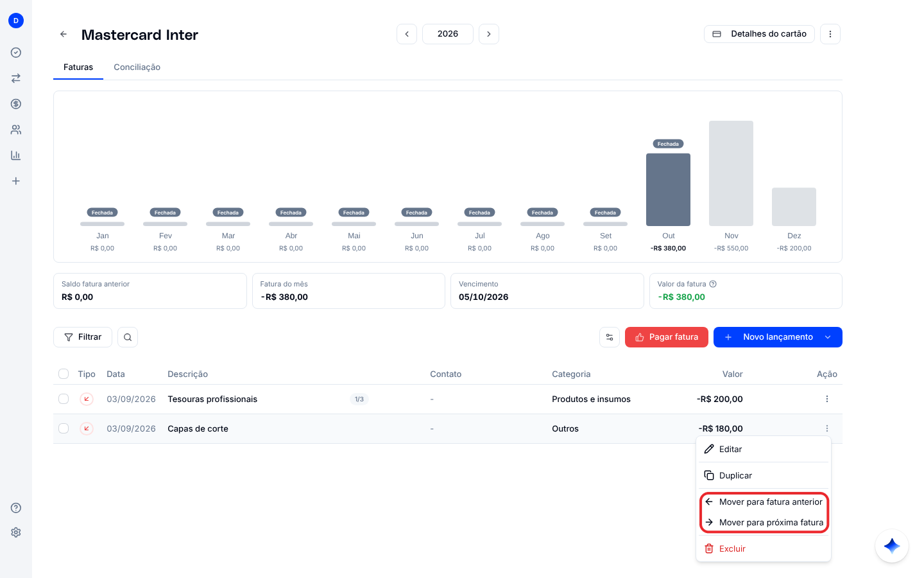This screenshot has height=578, width=924.
Task: Click the Pagar fatura button
Action: [x=667, y=337]
